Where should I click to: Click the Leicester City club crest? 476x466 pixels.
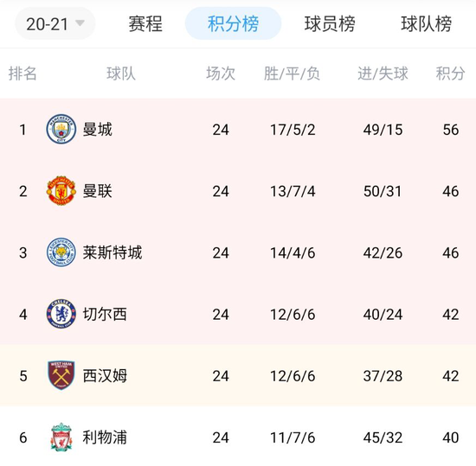tap(61, 252)
